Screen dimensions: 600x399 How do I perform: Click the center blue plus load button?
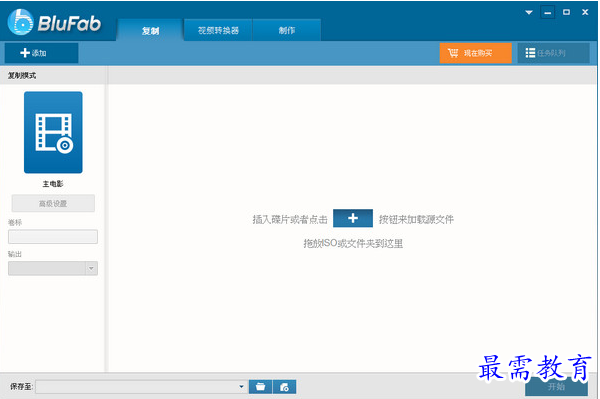pyautogui.click(x=353, y=218)
